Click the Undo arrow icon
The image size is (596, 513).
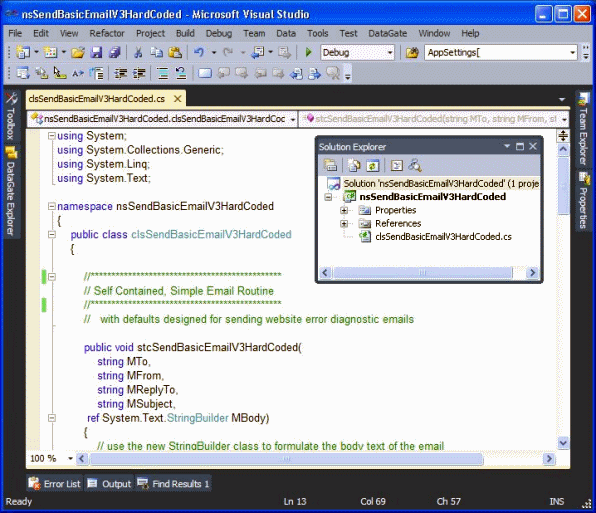199,52
